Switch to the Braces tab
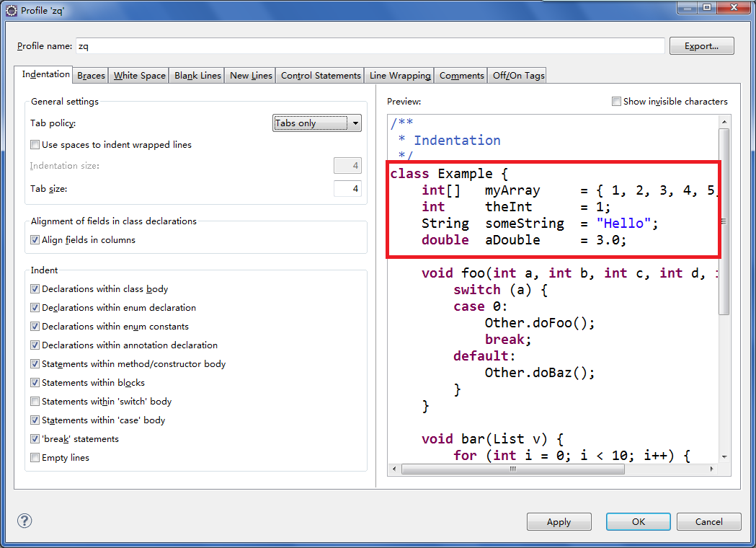Screen dimensions: 756x548 coord(91,76)
